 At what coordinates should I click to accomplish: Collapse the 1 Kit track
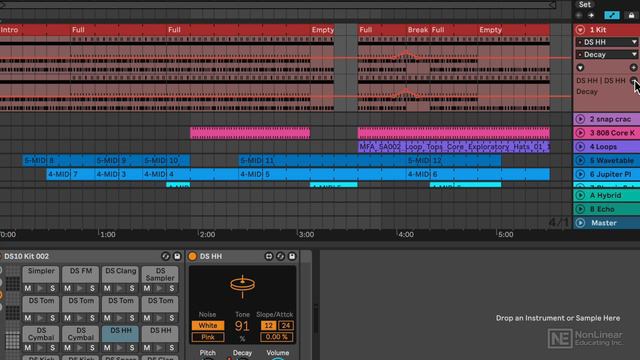point(580,30)
